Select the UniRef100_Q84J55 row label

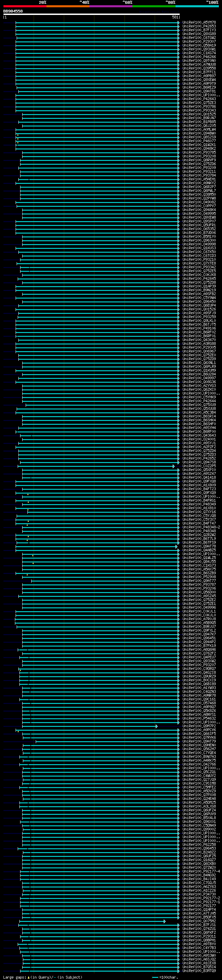click(199, 561)
